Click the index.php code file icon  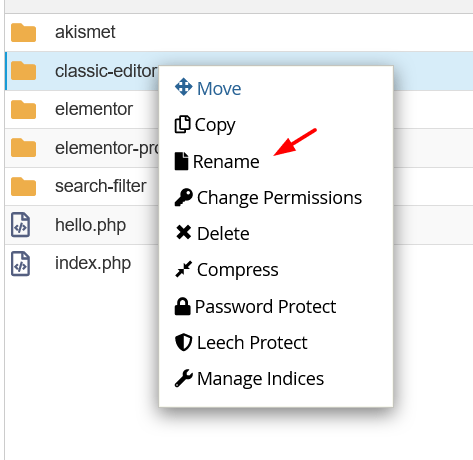pyautogui.click(x=21, y=264)
